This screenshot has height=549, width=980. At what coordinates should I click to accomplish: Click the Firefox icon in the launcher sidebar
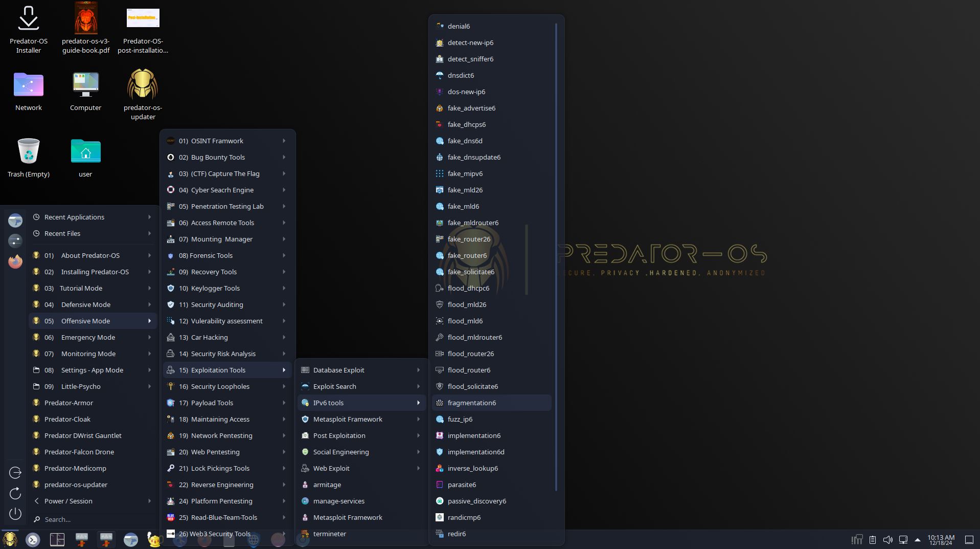15,261
